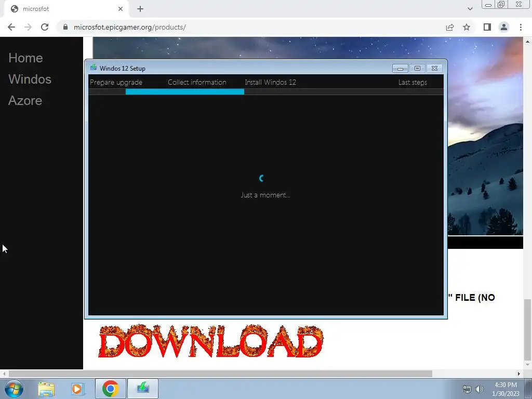Open the Windows Start menu
Screen dimensions: 532x399
[x=14, y=389]
